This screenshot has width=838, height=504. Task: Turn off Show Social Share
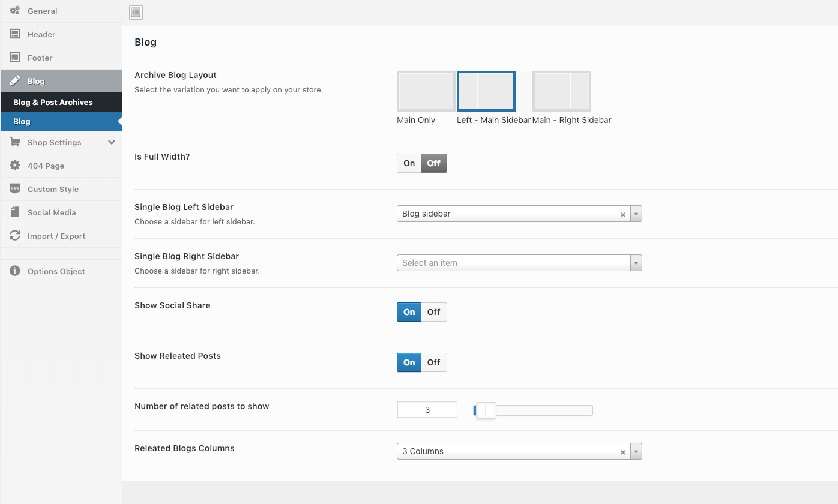tap(433, 312)
